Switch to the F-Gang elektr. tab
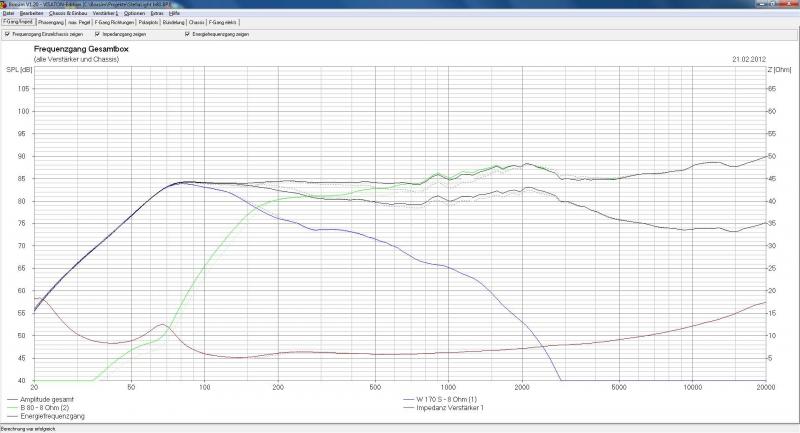Screen dimensions: 800x433 223,21
